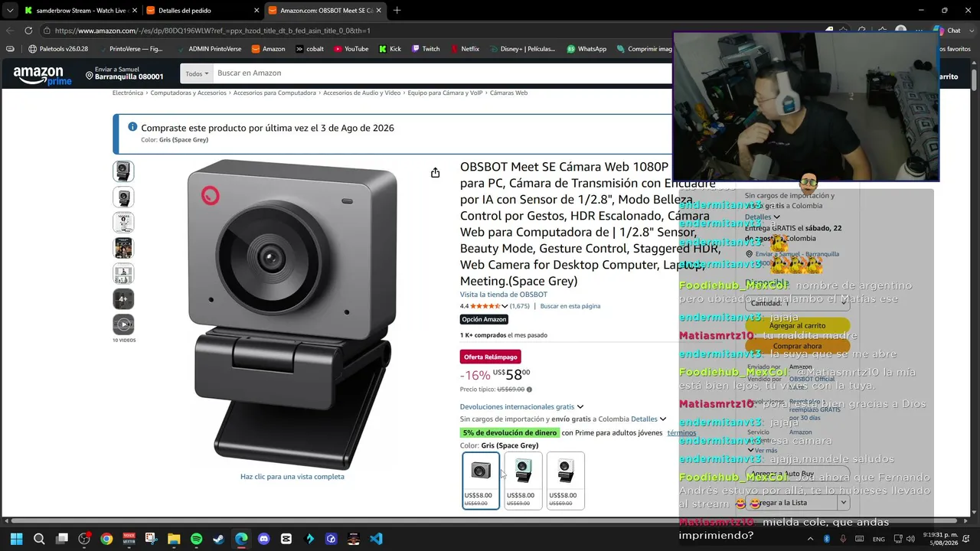Click the site info icon in the address bar

(x=47, y=31)
